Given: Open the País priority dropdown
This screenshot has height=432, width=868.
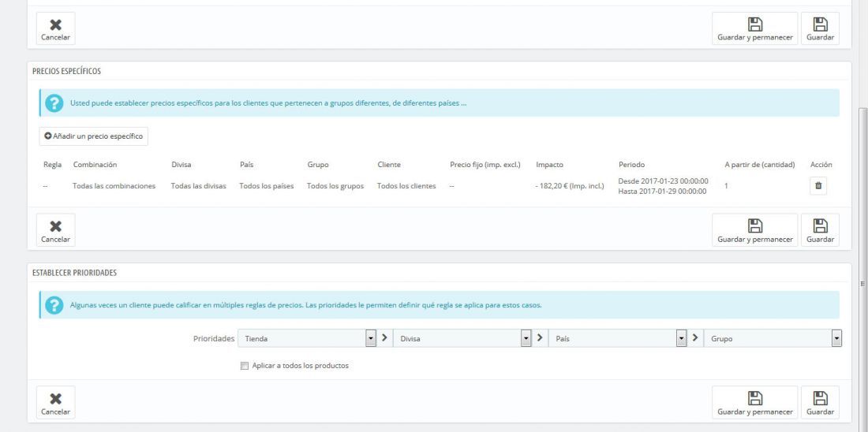Looking at the screenshot, I should tap(618, 338).
